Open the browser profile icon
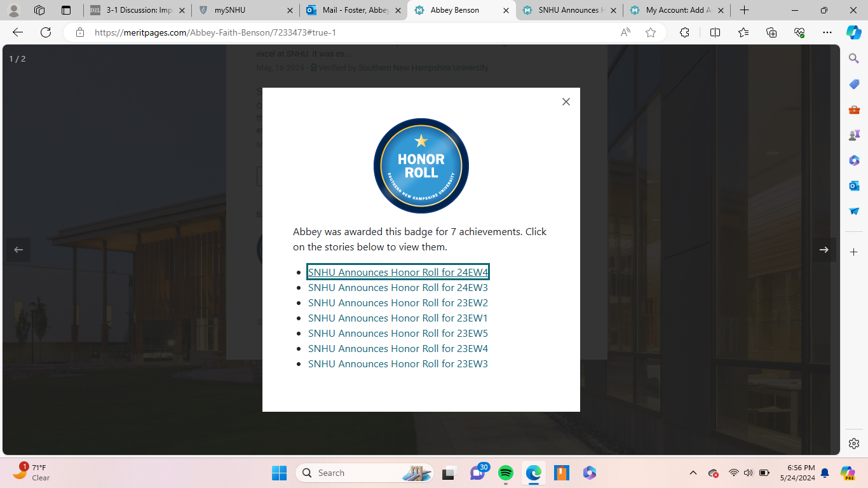The image size is (868, 488). point(14,10)
